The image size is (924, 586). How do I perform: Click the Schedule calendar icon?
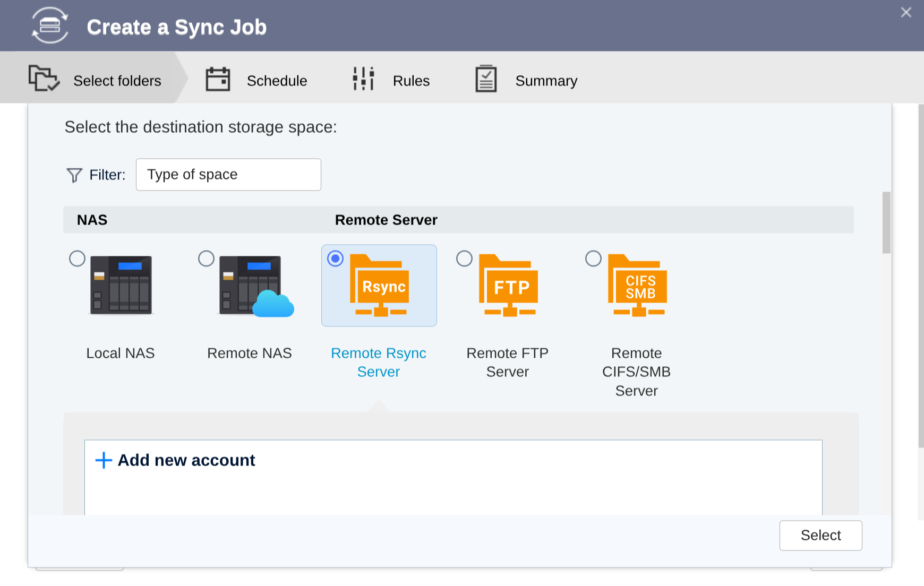coord(218,79)
